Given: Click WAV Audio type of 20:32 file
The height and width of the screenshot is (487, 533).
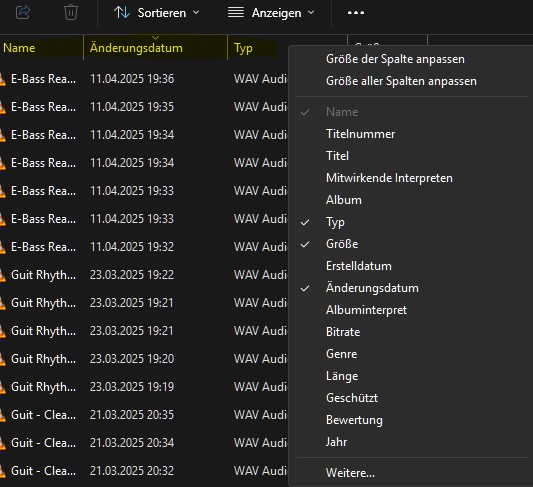Looking at the screenshot, I should click(260, 471).
